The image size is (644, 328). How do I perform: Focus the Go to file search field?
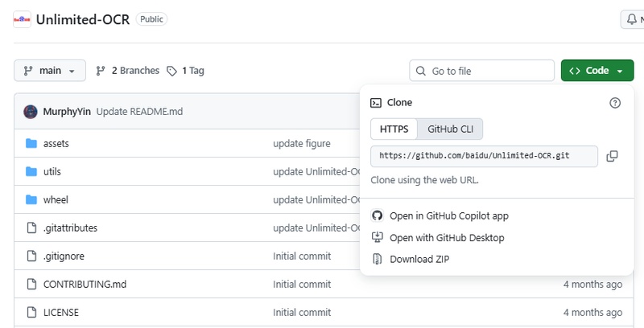click(x=481, y=71)
